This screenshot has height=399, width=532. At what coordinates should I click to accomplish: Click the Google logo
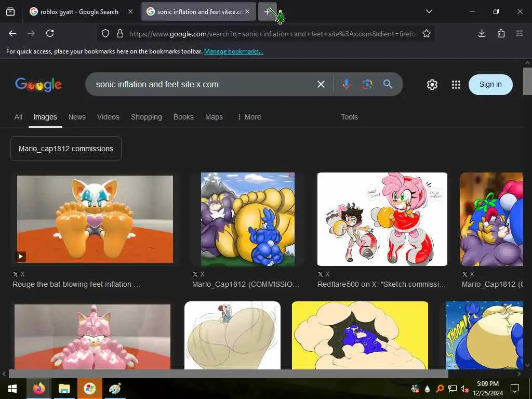(x=38, y=85)
